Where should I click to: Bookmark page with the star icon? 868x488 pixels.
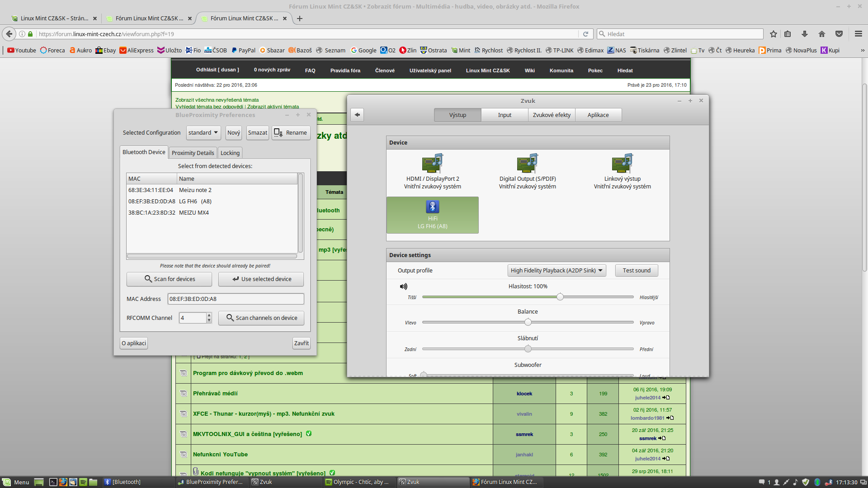point(773,34)
